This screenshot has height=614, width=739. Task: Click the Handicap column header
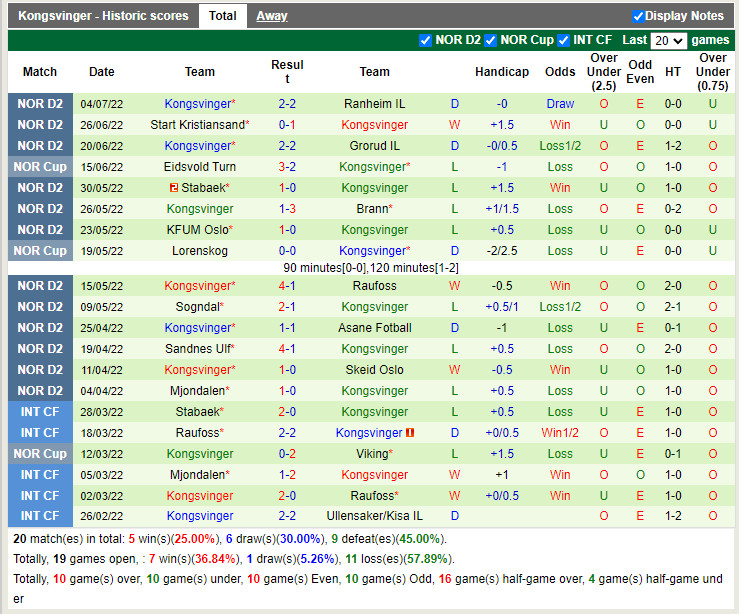click(x=501, y=72)
